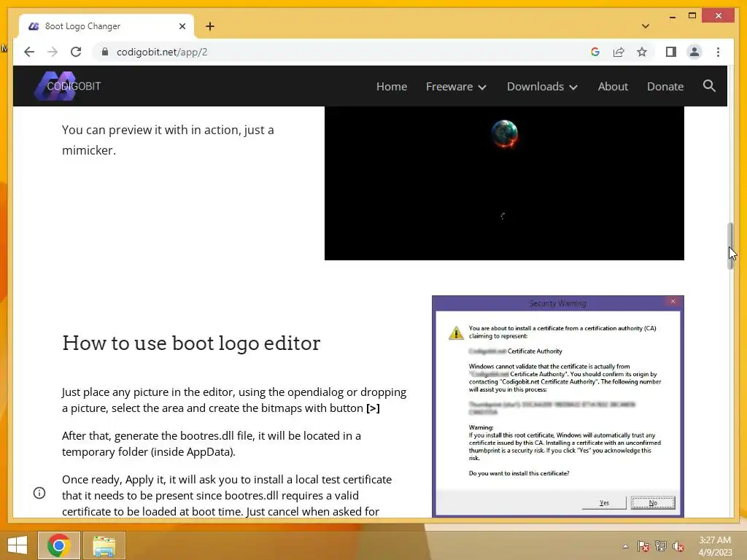The image size is (747, 560).
Task: Click the share page icon
Action: coord(619,52)
